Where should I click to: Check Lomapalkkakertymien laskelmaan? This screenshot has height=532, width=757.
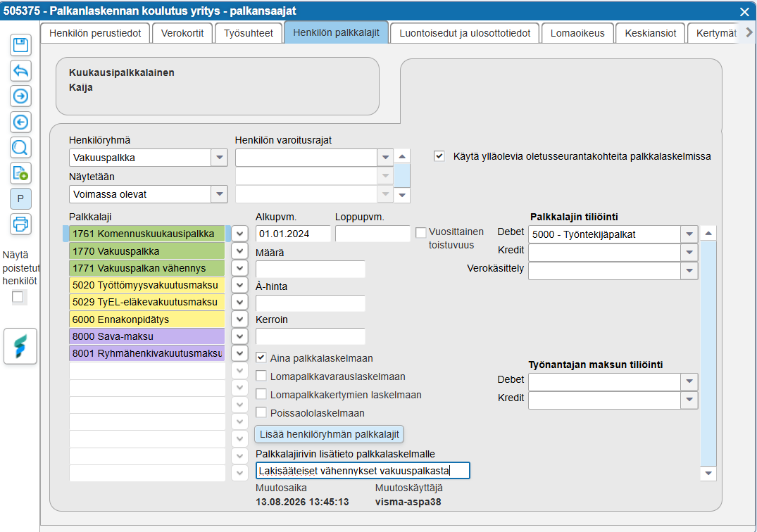point(261,394)
